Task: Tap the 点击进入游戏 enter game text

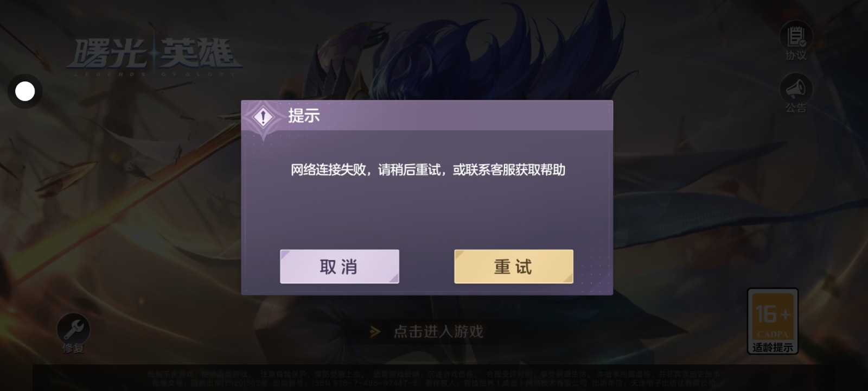Action: [438, 331]
